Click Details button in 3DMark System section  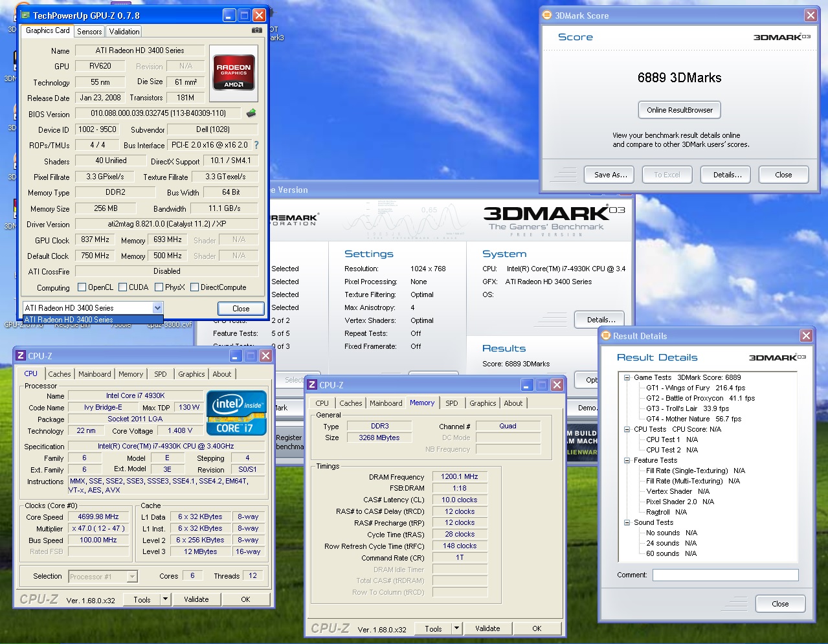(601, 320)
